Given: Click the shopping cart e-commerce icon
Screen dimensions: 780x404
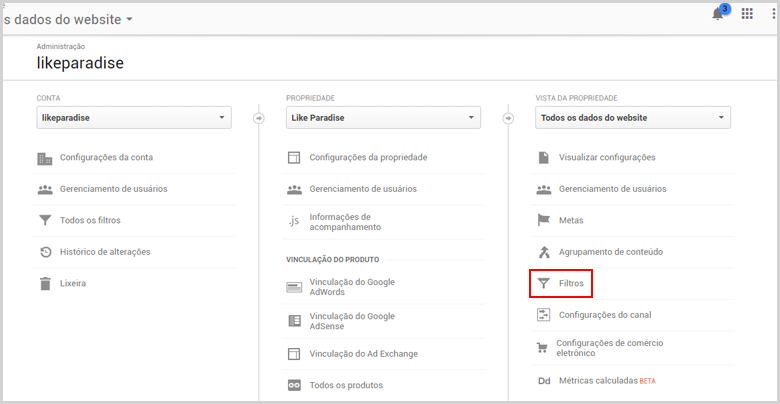Looking at the screenshot, I should point(542,348).
